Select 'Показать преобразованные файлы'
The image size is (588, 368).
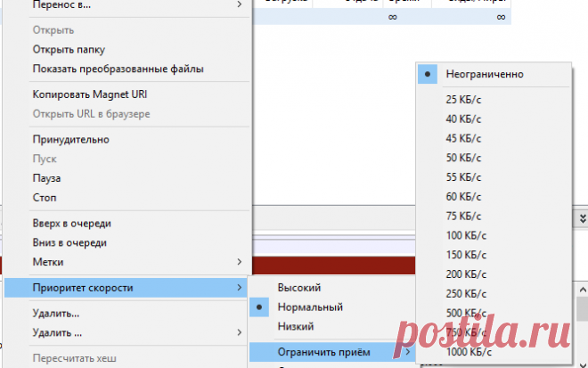click(x=127, y=69)
